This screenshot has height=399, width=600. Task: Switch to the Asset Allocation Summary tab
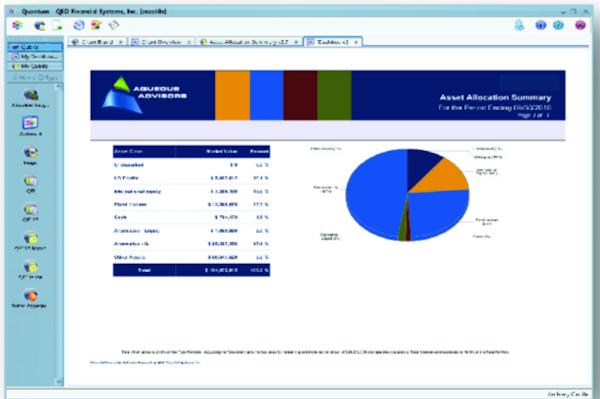coord(248,42)
